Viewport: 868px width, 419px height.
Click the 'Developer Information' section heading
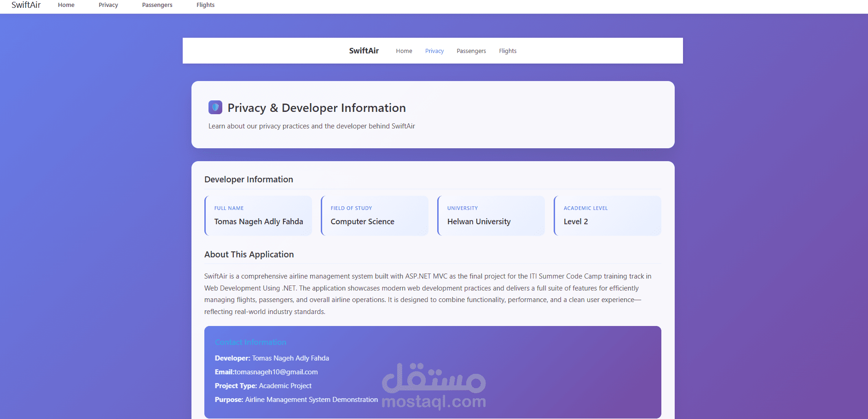[249, 180]
